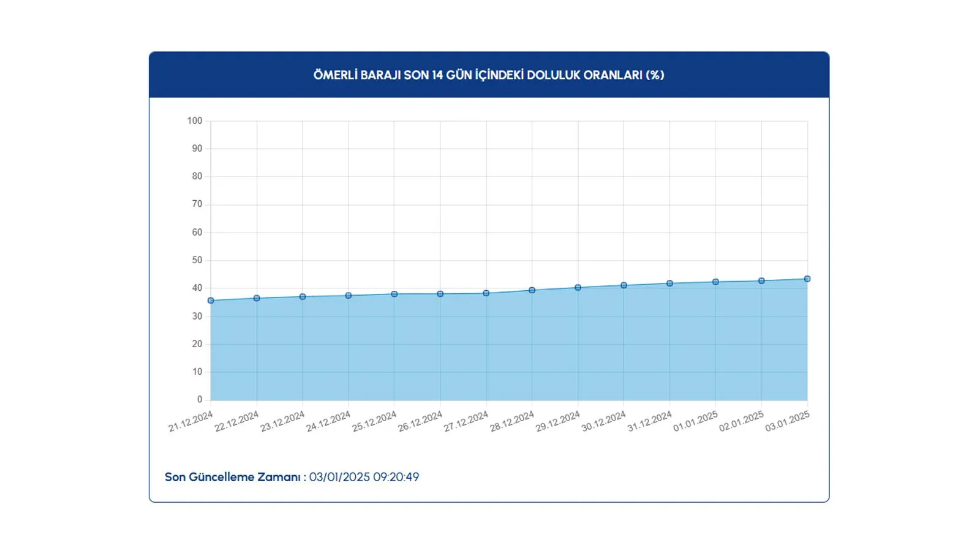Click the 03.01.2025 final data point
Viewport: 980px width, 551px height.
807,279
